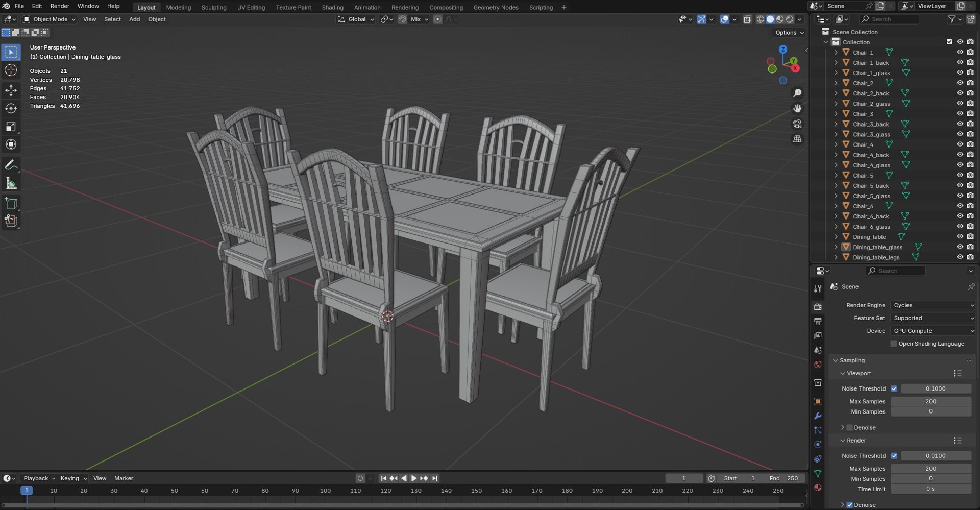Viewport: 980px width, 510px height.
Task: Open the timeline Marker menu
Action: pyautogui.click(x=124, y=478)
